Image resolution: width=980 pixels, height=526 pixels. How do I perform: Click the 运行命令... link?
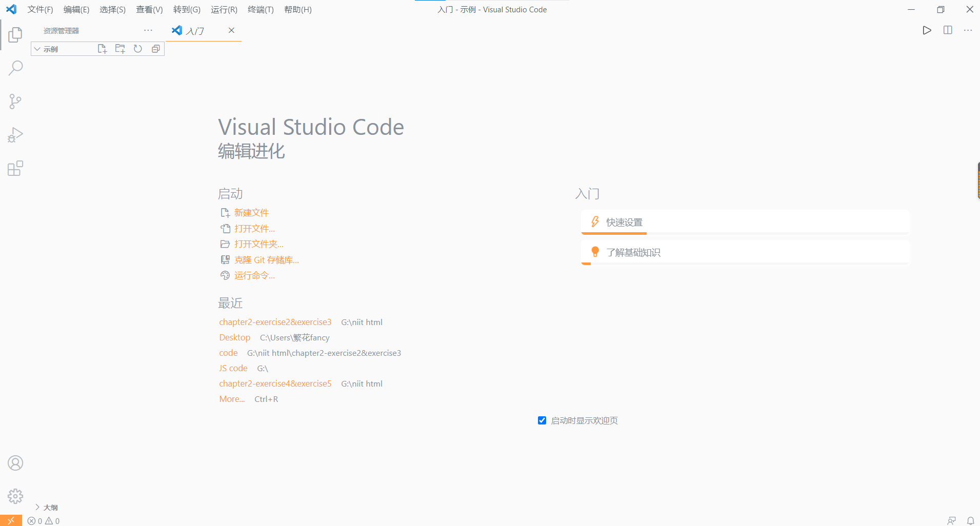pyautogui.click(x=254, y=275)
